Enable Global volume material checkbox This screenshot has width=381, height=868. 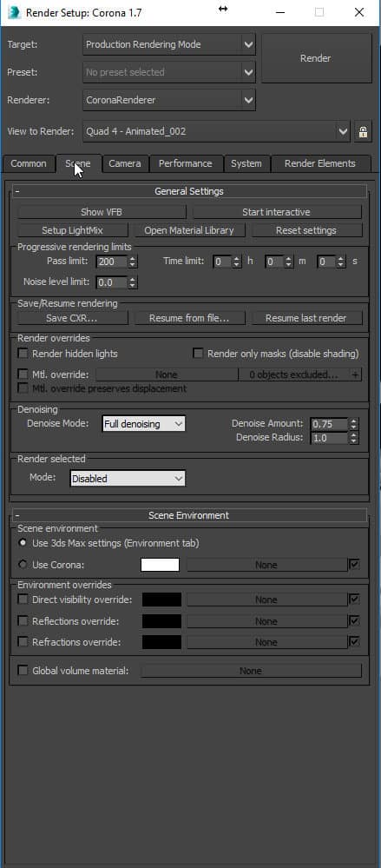(23, 671)
